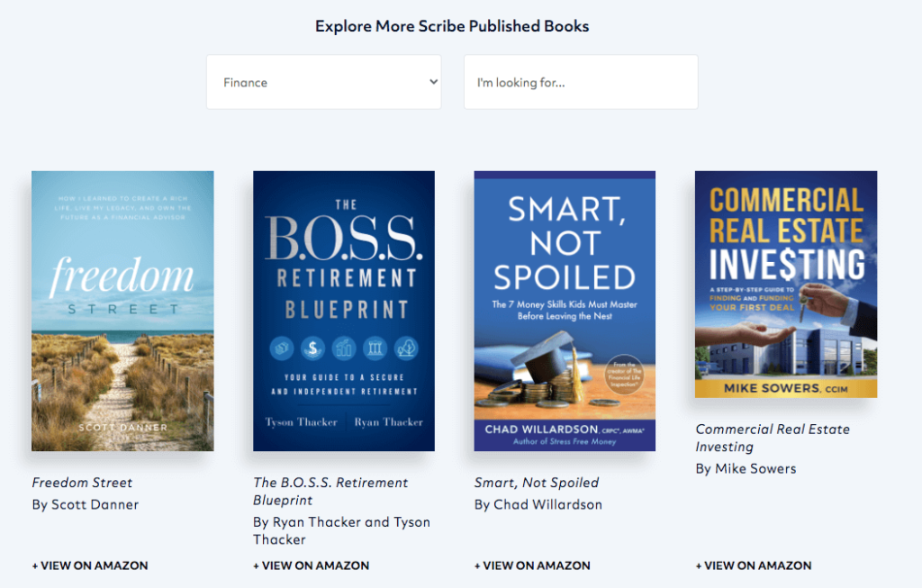This screenshot has height=588, width=922.
Task: Click author name Chad Willardson
Action: tap(538, 504)
